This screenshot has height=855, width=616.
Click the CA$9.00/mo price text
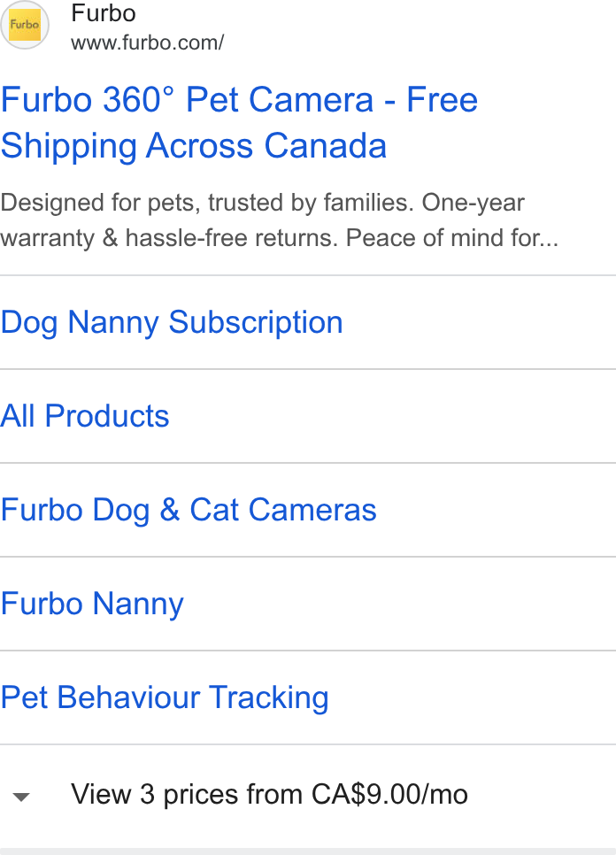pos(389,795)
